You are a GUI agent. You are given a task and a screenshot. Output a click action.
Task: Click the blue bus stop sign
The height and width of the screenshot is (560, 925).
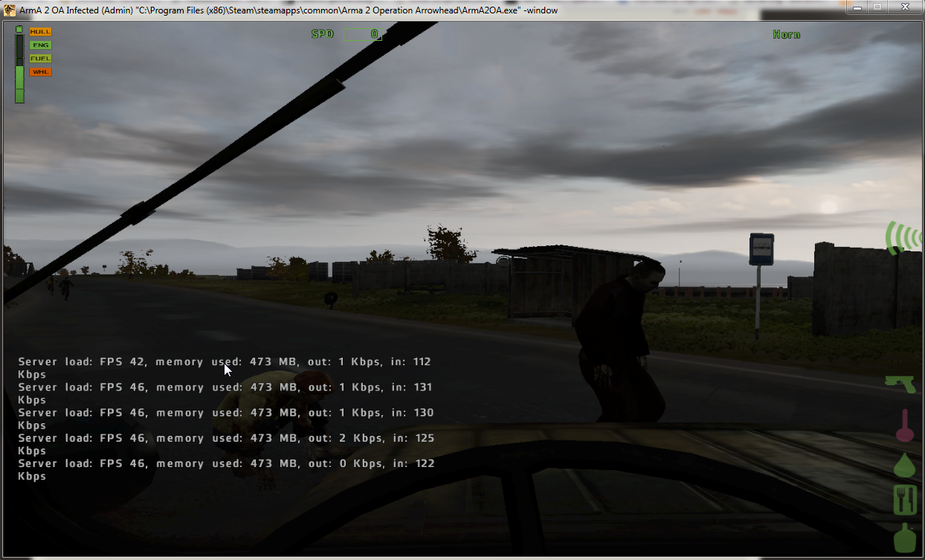761,249
